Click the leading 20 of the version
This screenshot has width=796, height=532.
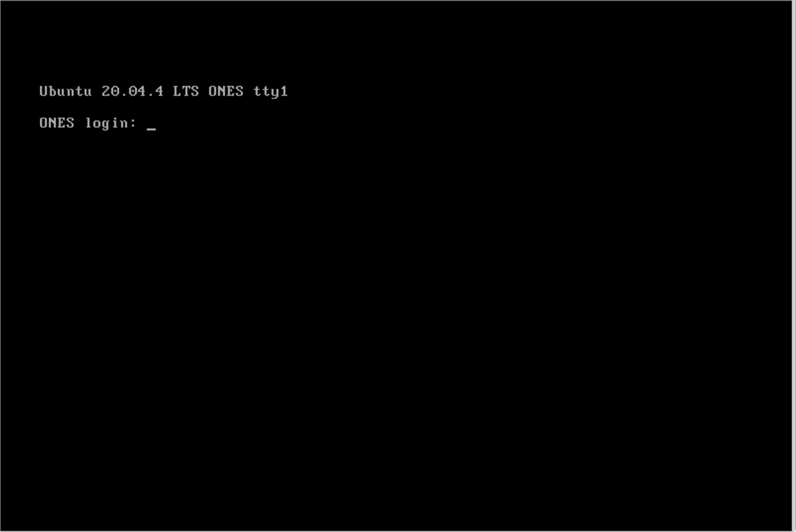point(110,91)
